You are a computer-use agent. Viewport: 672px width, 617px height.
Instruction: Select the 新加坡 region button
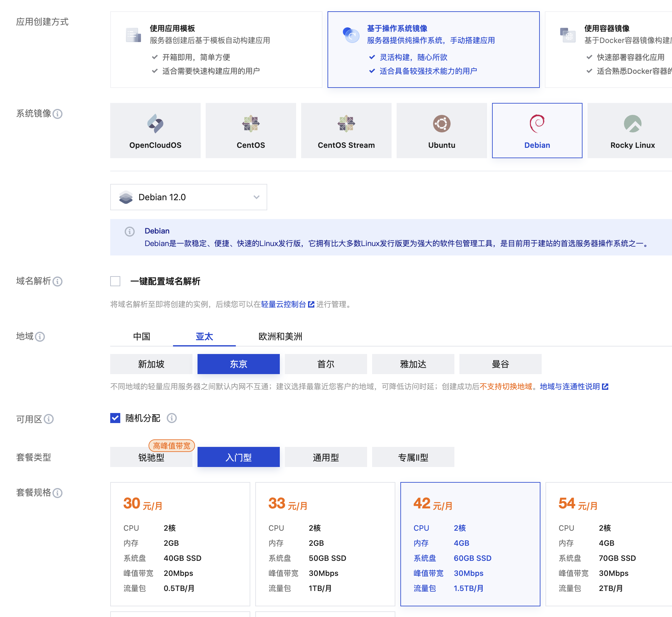[x=151, y=364]
